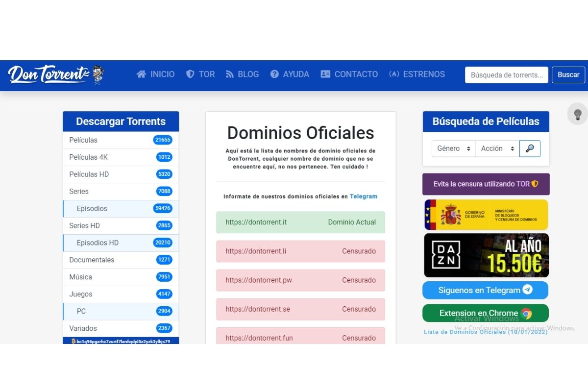This screenshot has height=392, width=588.
Task: Open the Películas HD category
Action: pos(121,174)
